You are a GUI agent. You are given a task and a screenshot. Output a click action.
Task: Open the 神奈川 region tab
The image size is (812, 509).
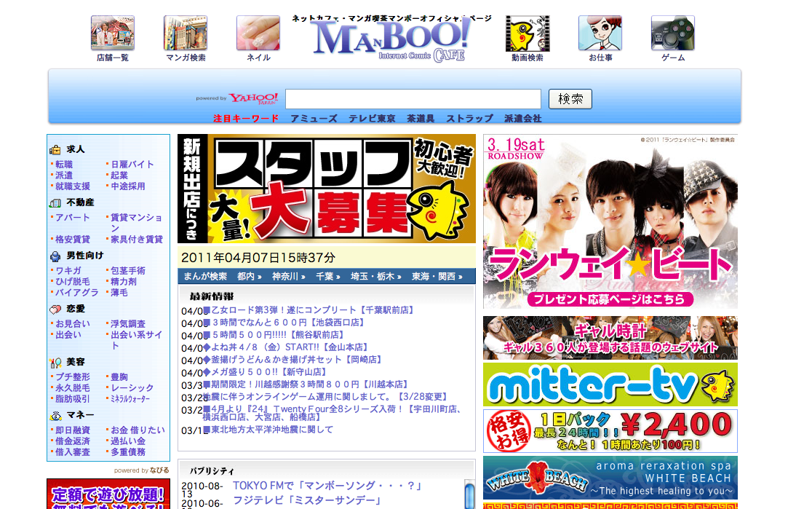tap(288, 276)
